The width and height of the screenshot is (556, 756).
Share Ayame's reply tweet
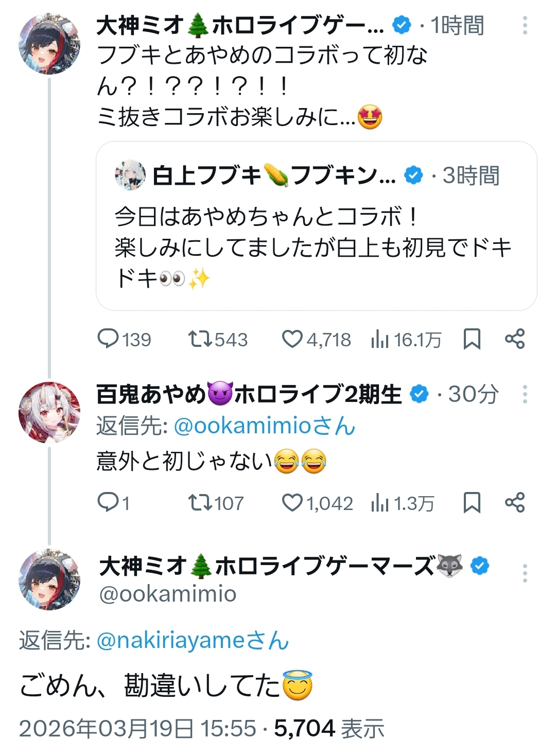515,503
